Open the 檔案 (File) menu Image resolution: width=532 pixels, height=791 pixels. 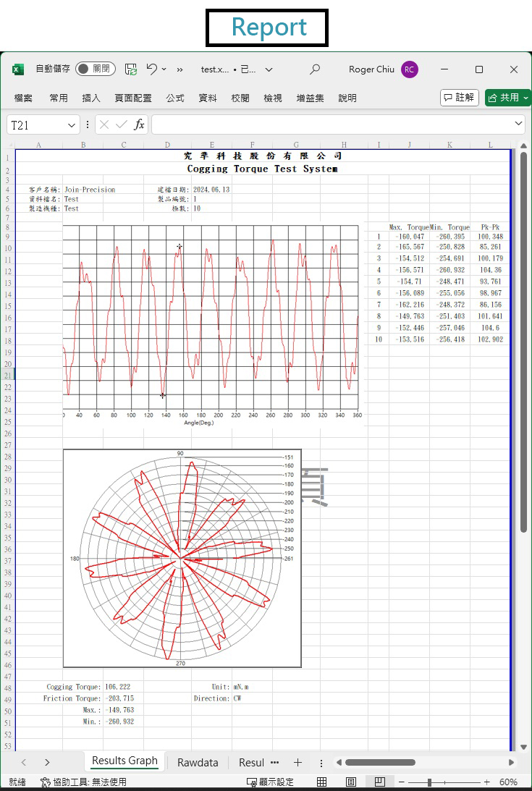pyautogui.click(x=23, y=98)
